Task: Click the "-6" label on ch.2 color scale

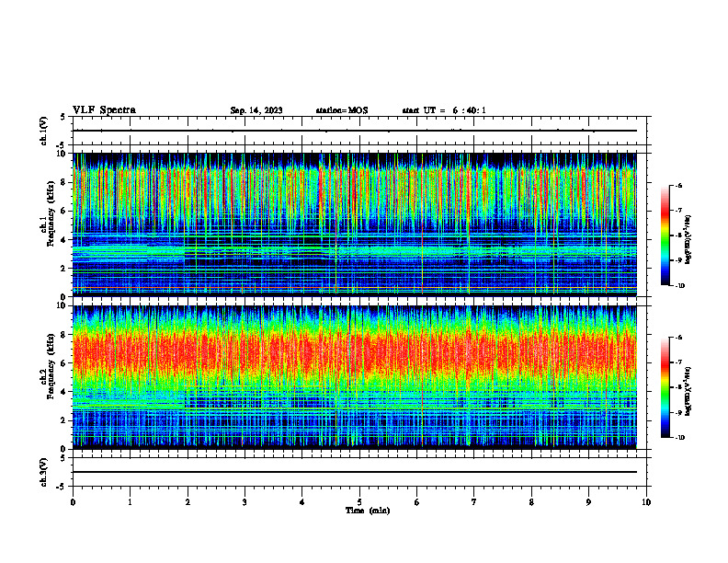Action: pos(678,338)
